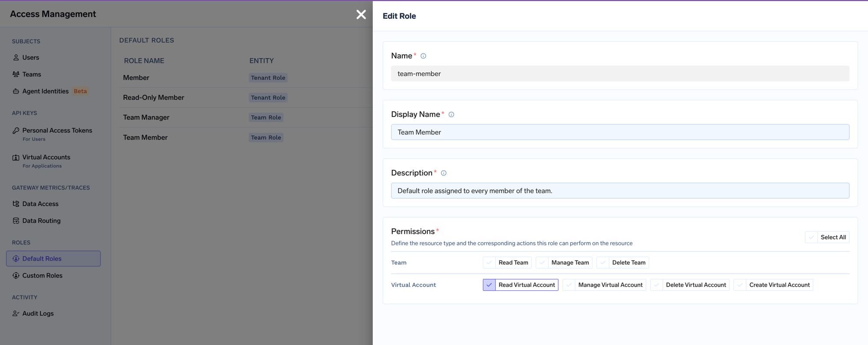Image resolution: width=868 pixels, height=345 pixels.
Task: Click the Data Access icon
Action: pos(16,204)
